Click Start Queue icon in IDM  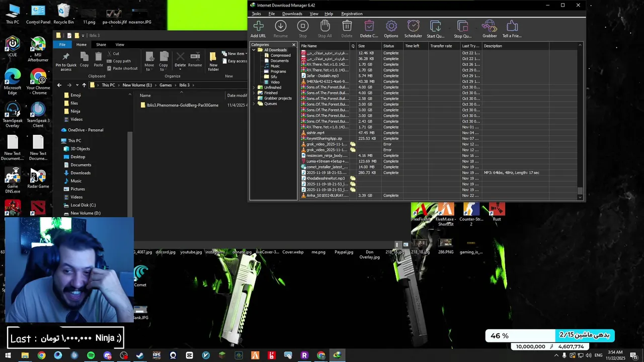tap(435, 29)
